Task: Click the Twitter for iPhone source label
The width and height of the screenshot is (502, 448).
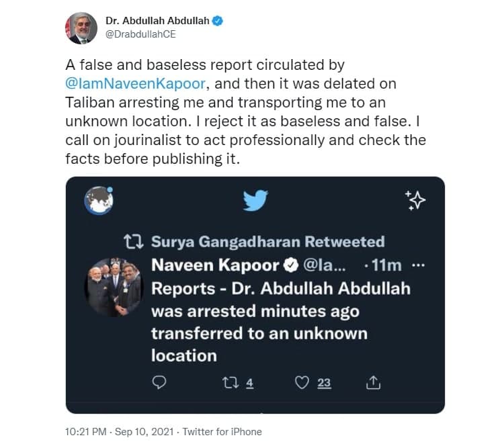Action: coord(222,432)
